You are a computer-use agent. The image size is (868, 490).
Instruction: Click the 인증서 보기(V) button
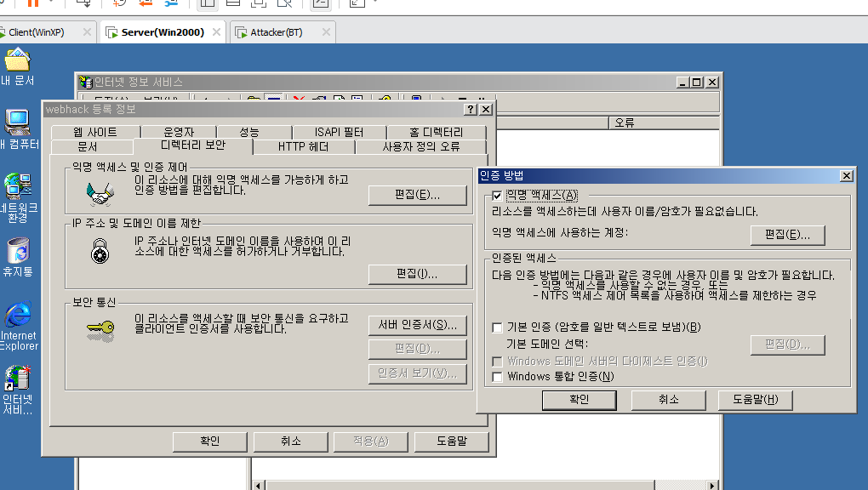417,373
